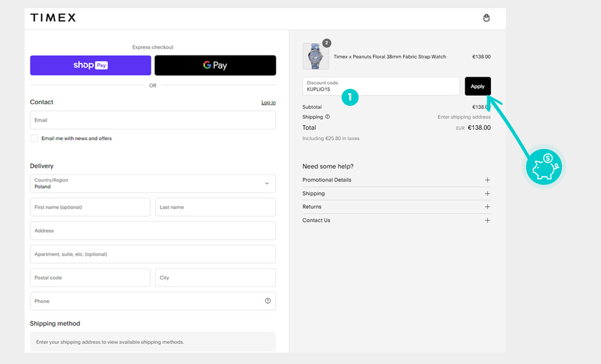The height and width of the screenshot is (364, 601).
Task: Click the Peanuts Floral watch thumbnail
Action: 316,57
